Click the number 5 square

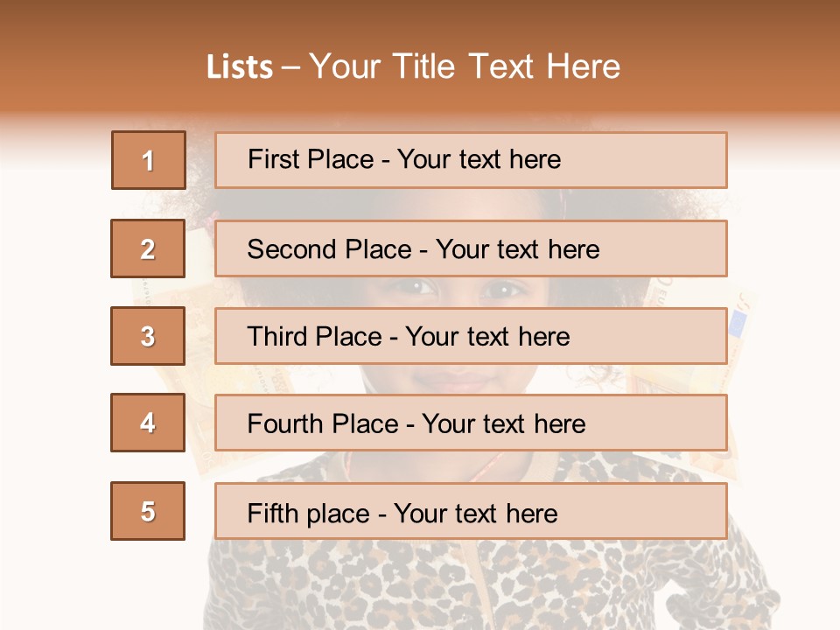(x=148, y=511)
